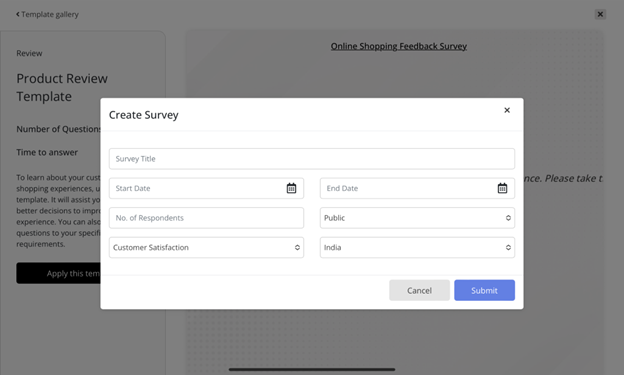Click the Survey Title input field

pyautogui.click(x=312, y=159)
